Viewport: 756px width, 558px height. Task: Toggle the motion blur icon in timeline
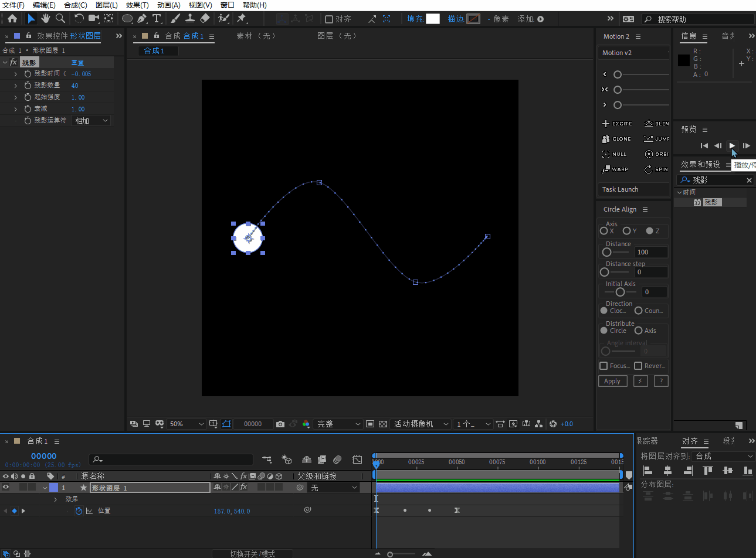(x=337, y=460)
